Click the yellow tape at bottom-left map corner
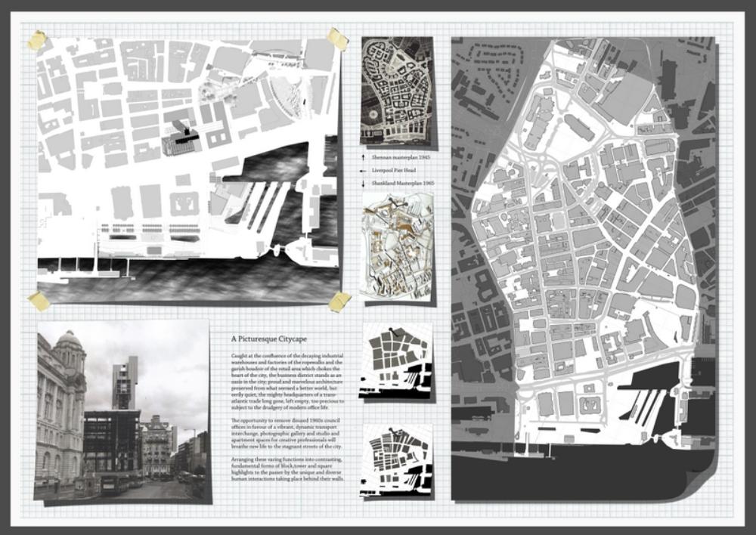The height and width of the screenshot is (535, 756). tap(39, 302)
